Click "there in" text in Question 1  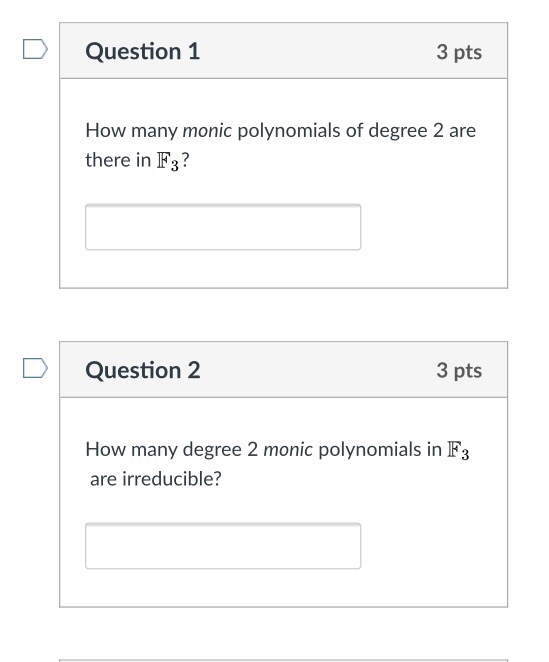coord(118,160)
